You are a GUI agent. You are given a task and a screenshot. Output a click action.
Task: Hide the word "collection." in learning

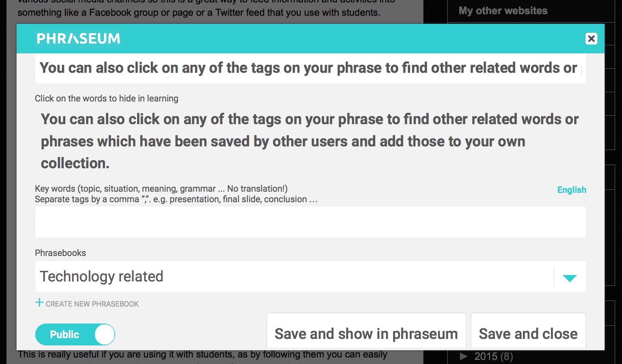click(75, 163)
